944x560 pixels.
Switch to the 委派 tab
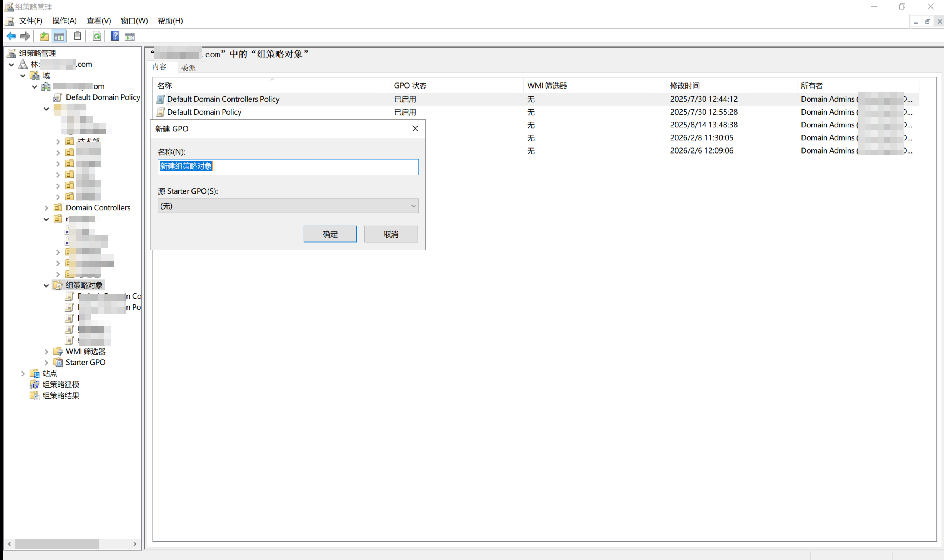[x=188, y=67]
